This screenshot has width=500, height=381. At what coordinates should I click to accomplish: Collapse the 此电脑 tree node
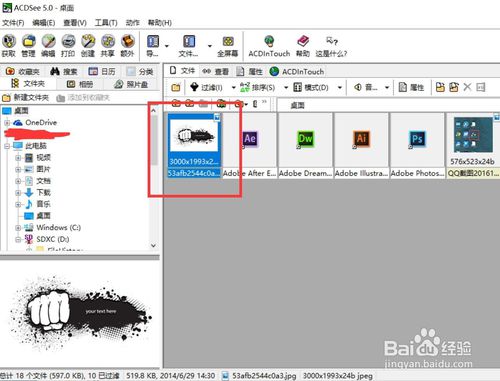(7, 146)
